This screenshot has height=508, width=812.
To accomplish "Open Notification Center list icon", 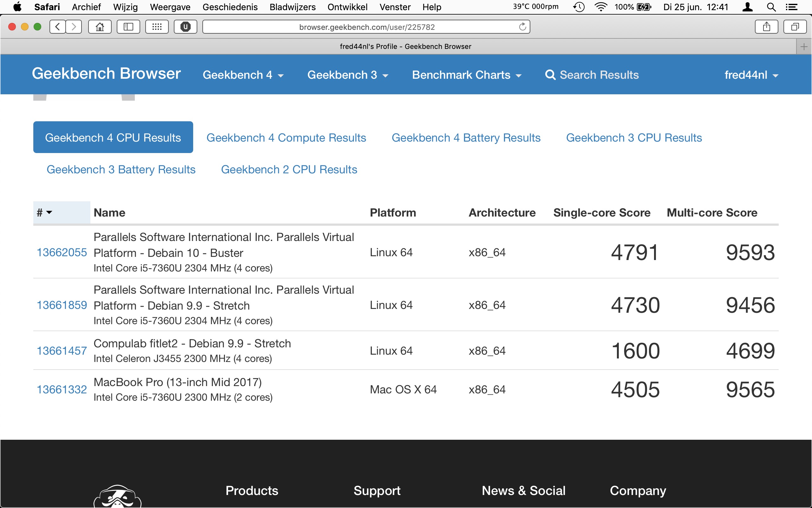I will [x=791, y=7].
